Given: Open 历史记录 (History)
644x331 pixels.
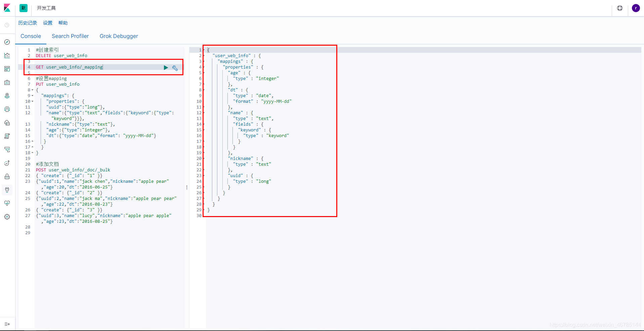Looking at the screenshot, I should [x=28, y=23].
